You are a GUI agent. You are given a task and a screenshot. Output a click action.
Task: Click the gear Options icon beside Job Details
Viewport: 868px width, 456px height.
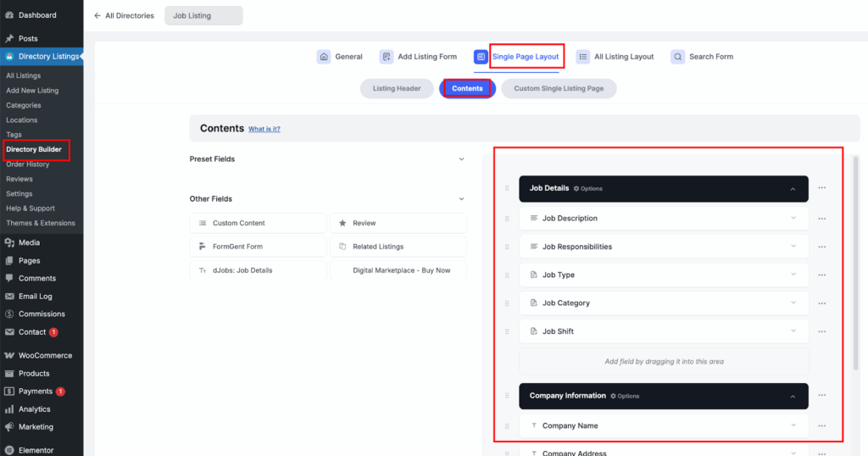577,189
